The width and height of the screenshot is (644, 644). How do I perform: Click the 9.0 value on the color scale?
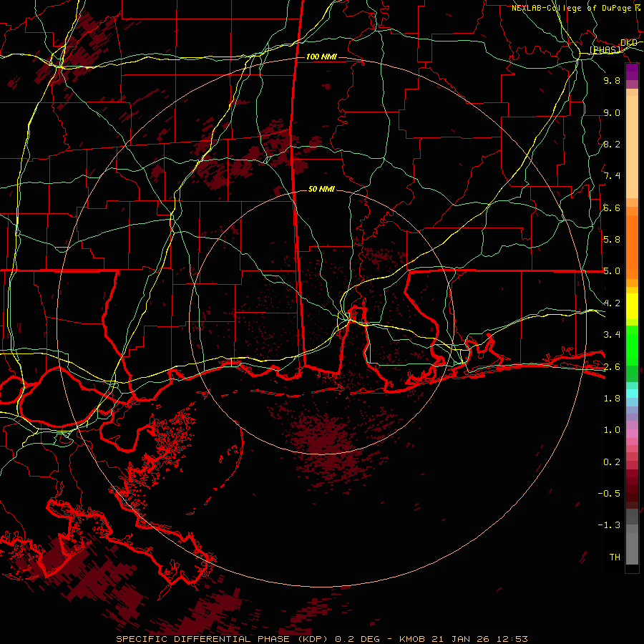[612, 112]
